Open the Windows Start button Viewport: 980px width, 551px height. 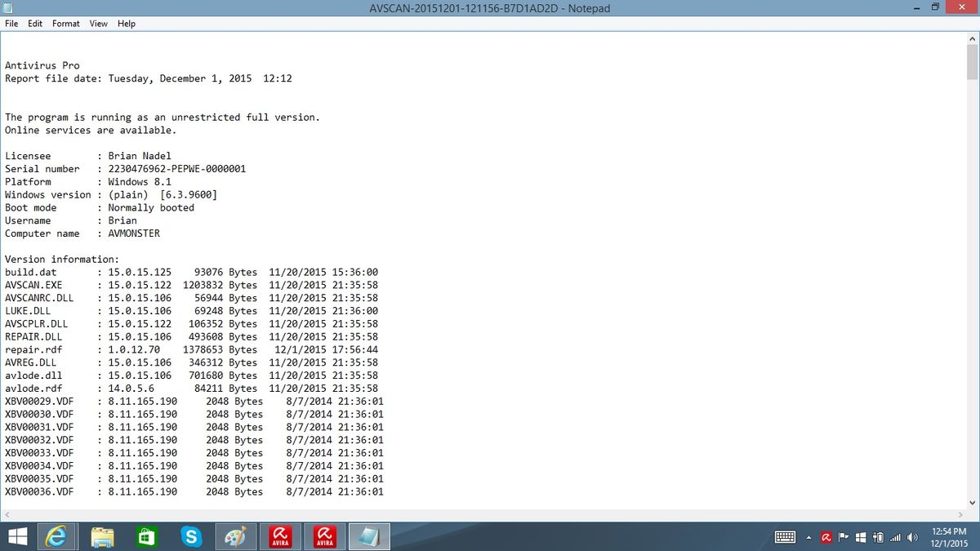16,536
